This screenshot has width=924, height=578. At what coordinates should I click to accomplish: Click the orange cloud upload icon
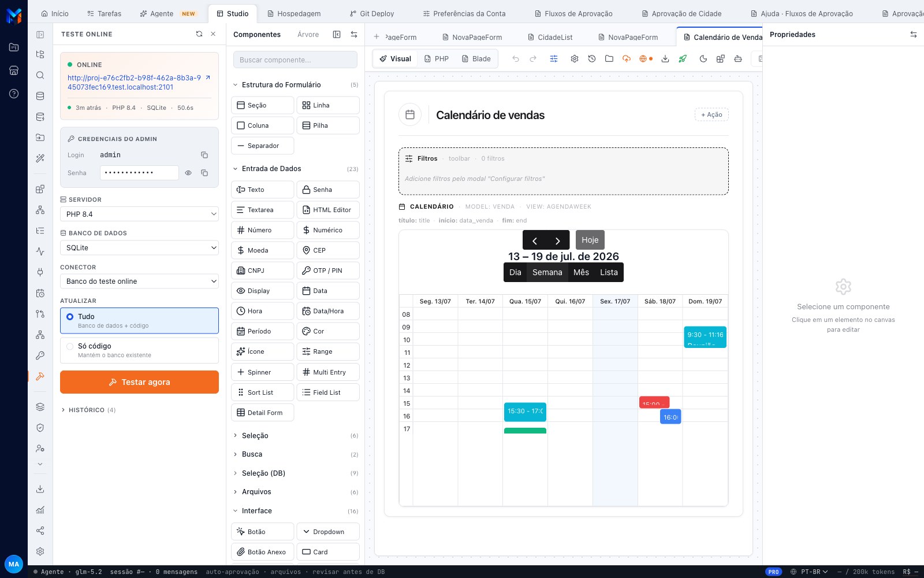627,59
